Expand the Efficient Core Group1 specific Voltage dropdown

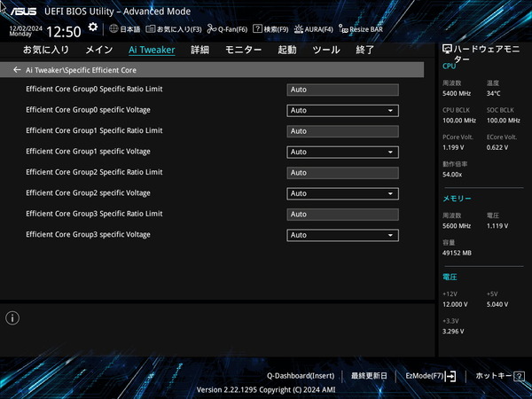[342, 152]
